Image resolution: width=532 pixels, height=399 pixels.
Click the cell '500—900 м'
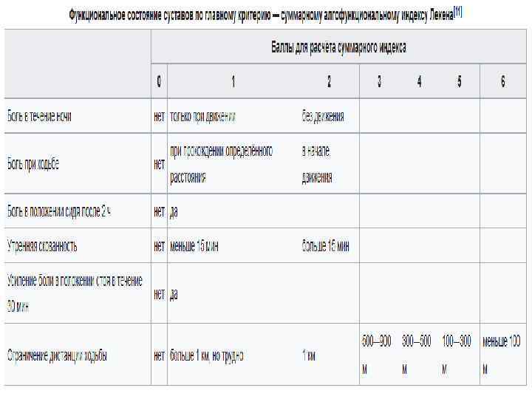[376, 355]
